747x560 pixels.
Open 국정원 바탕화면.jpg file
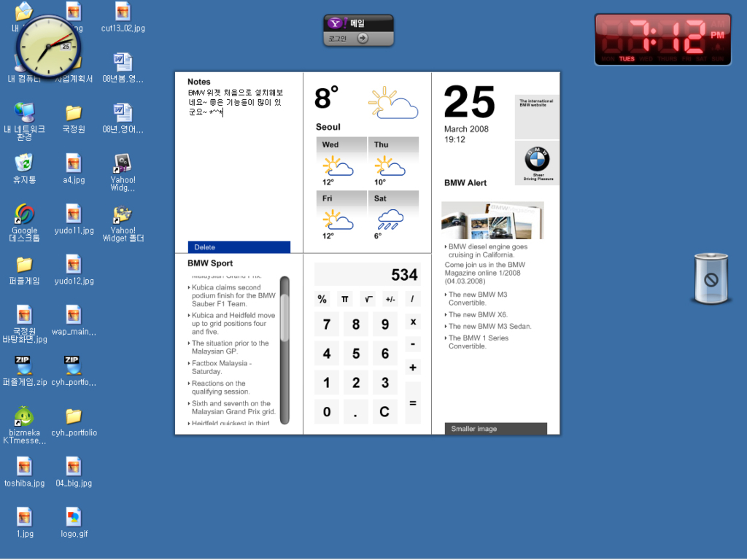(24, 324)
